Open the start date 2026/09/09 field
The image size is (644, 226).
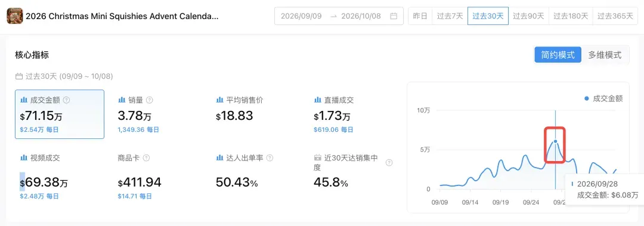[x=301, y=17]
